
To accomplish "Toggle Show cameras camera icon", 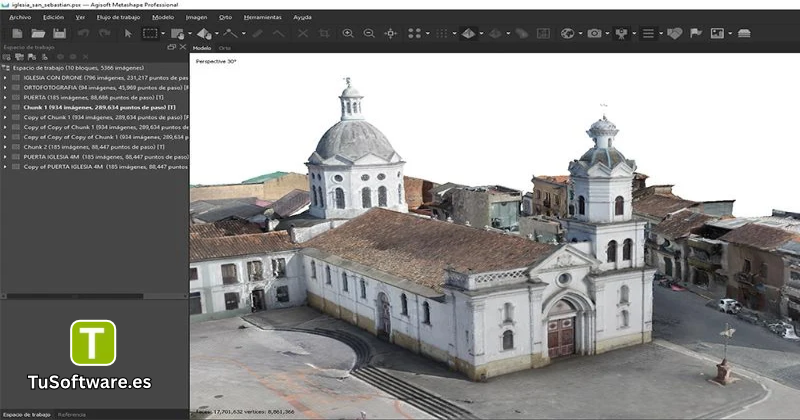I will coord(594,33).
